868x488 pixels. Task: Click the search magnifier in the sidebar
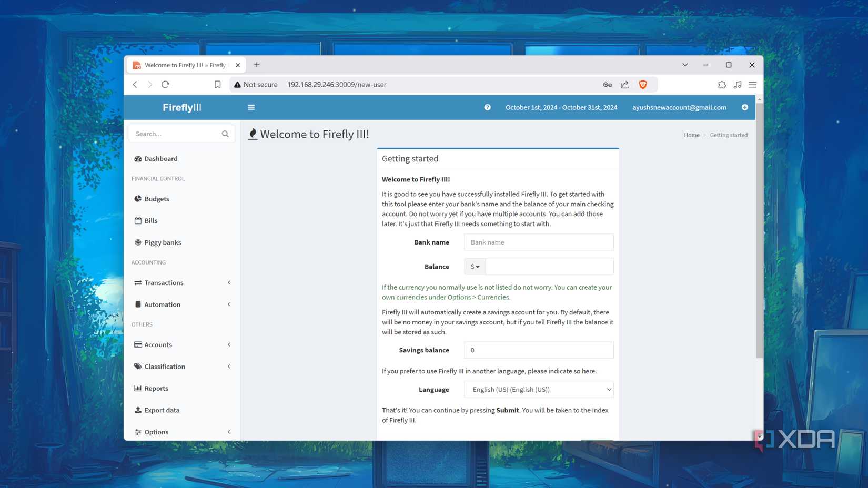pos(225,133)
